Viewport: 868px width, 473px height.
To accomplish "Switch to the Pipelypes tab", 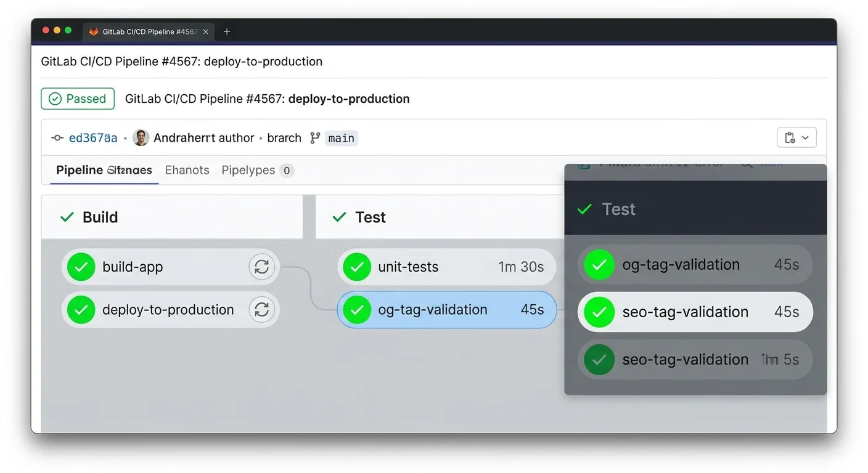I will [x=248, y=170].
